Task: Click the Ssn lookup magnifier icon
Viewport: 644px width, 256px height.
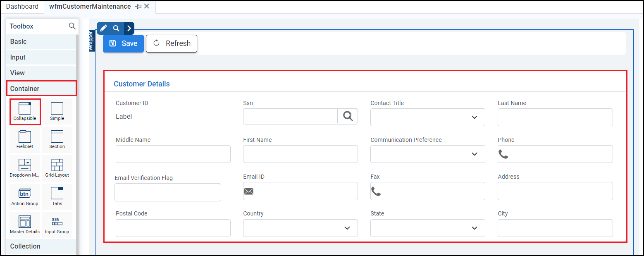Action: click(348, 117)
